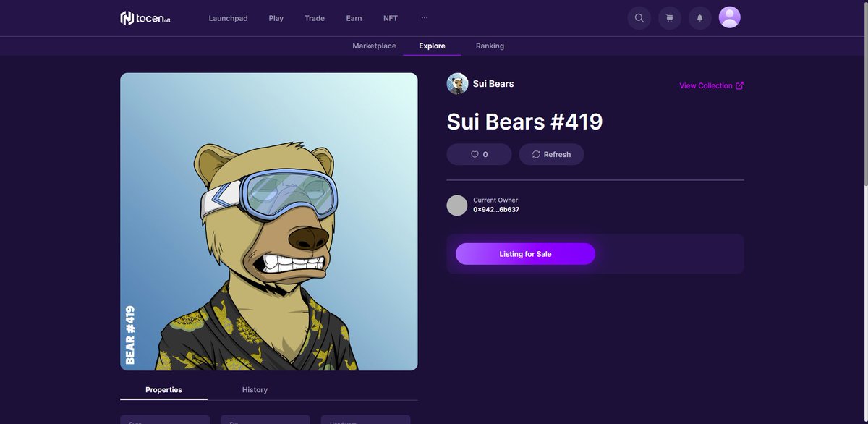Screen dimensions: 868x424
Task: Click the Refresh button
Action: tap(551, 154)
